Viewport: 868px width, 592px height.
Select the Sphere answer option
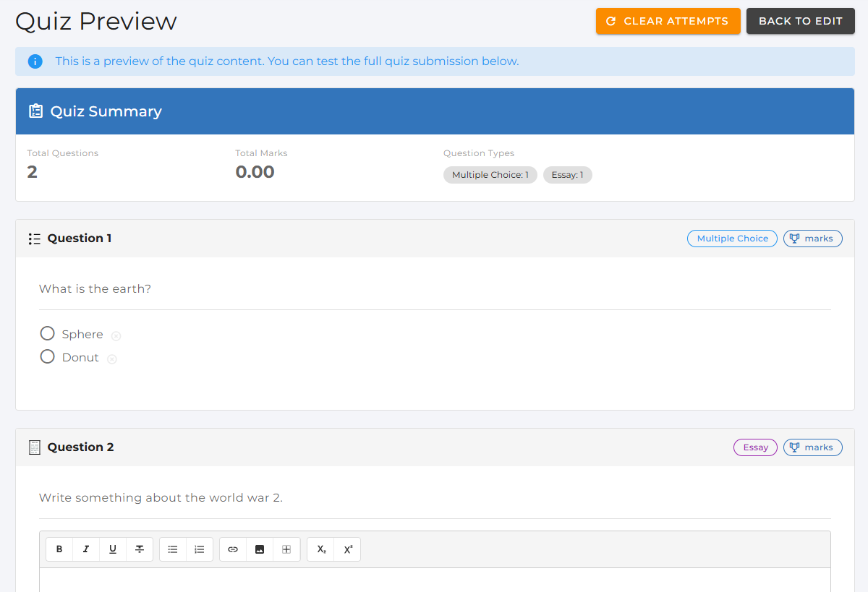point(48,333)
